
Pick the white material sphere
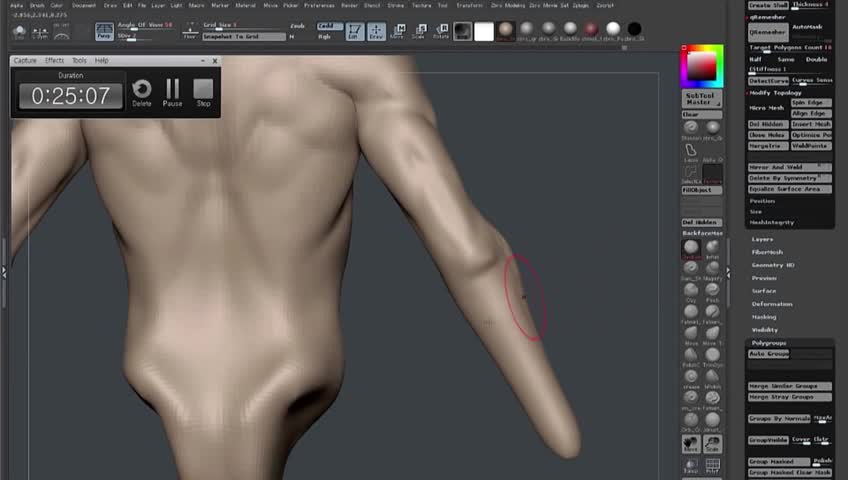(613, 29)
